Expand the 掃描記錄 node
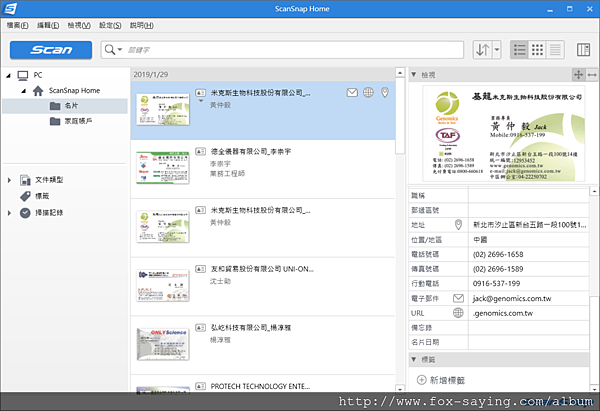600x411 pixels. [x=9, y=213]
